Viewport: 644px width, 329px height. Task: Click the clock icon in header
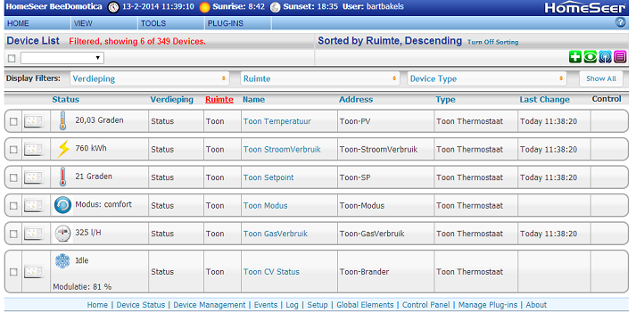point(113,7)
